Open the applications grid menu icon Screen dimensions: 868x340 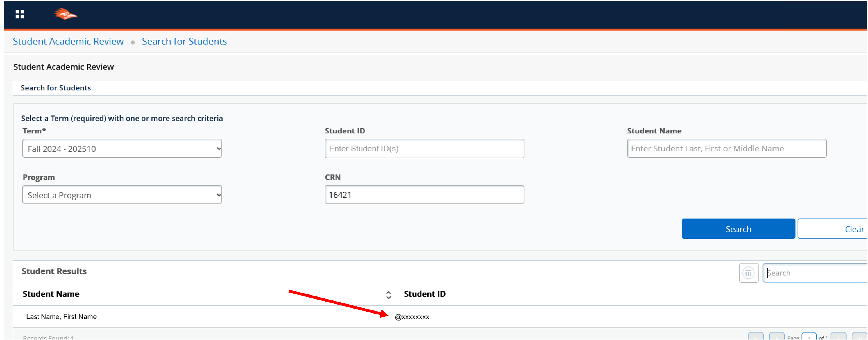(20, 14)
